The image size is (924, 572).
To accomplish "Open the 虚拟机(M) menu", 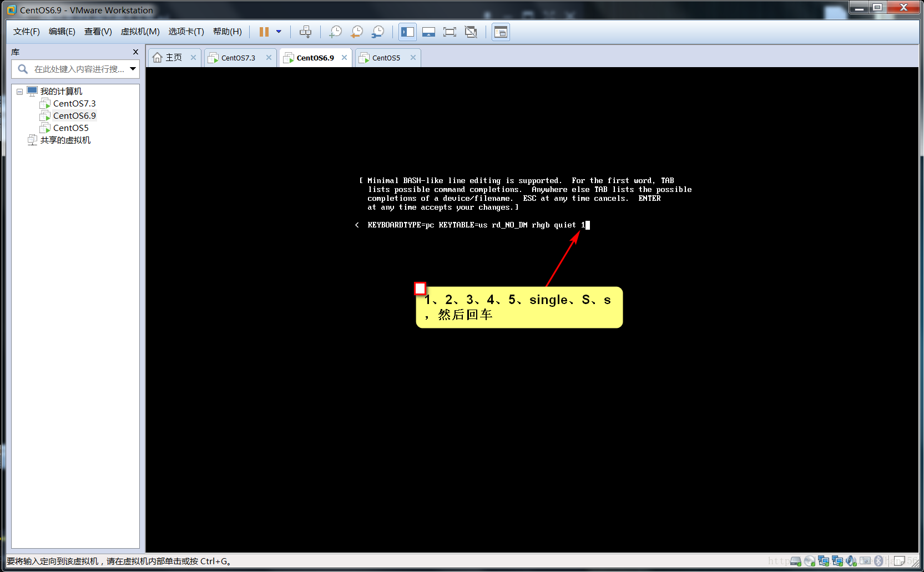I will (140, 32).
